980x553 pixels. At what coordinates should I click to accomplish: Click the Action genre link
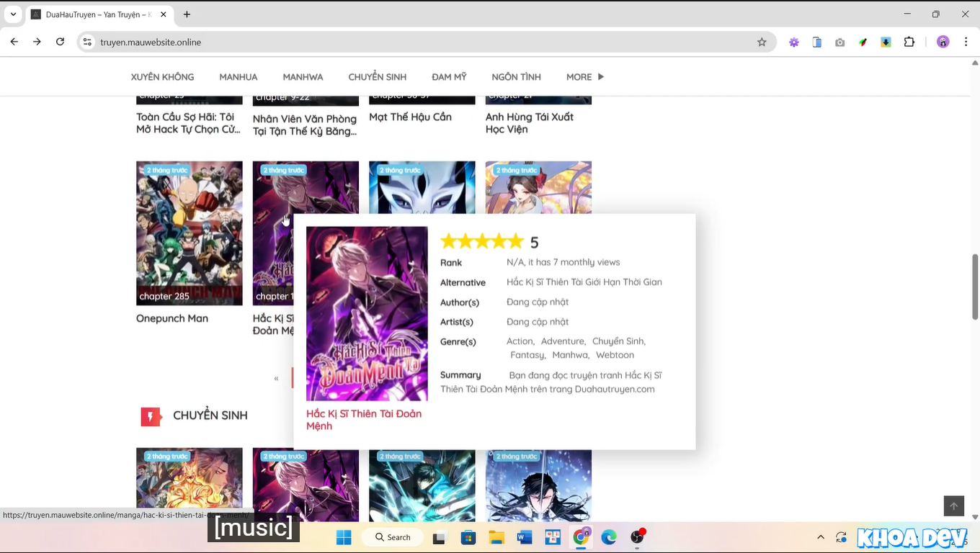(x=519, y=341)
